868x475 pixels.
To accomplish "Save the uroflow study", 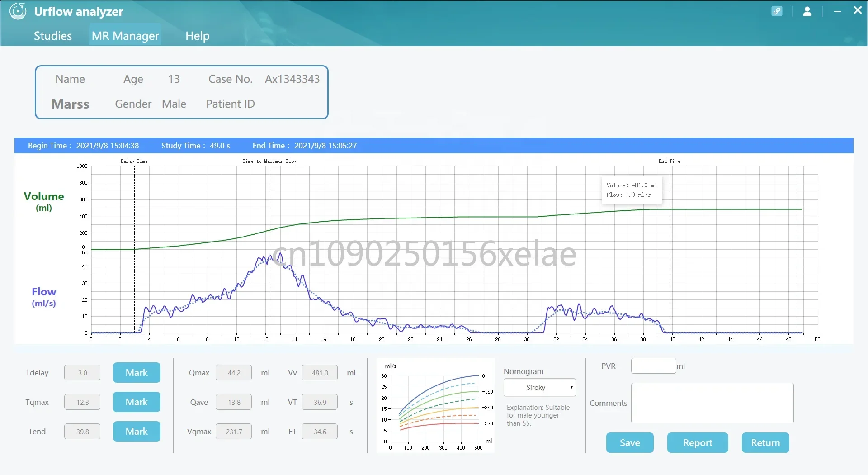I will [630, 443].
